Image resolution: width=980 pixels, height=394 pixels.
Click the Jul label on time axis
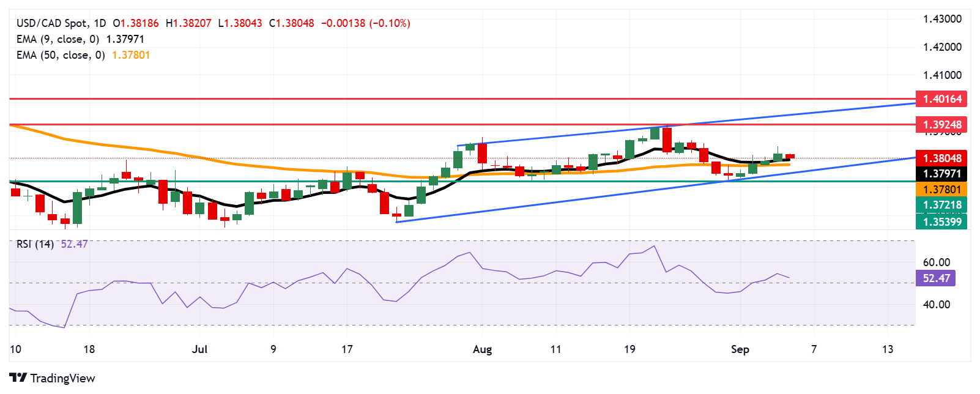click(199, 349)
